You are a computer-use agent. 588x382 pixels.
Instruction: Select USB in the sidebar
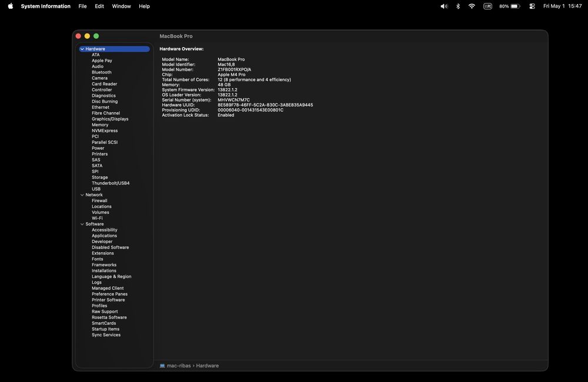pos(96,189)
